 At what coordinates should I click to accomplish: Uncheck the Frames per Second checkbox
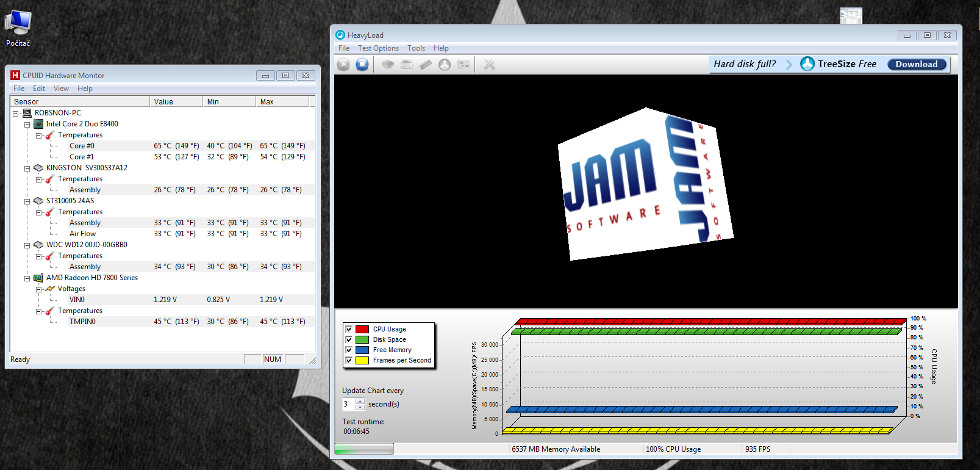click(349, 360)
